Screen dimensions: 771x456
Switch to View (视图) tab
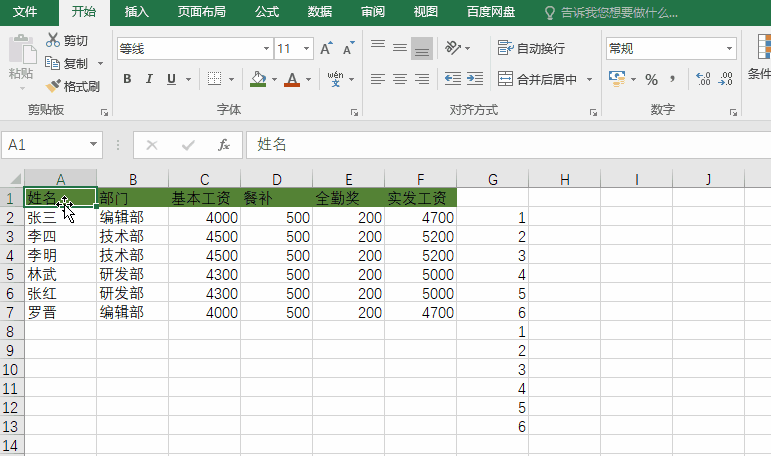(x=425, y=12)
